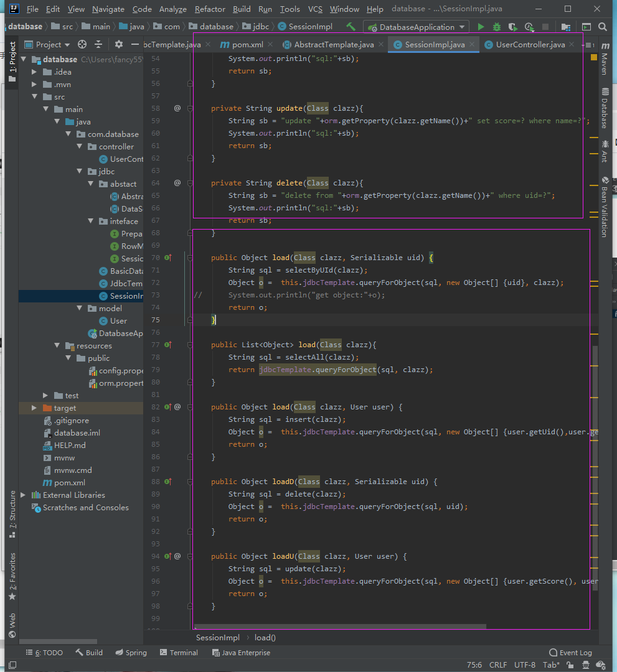Open the Favorites tool window
Viewport: 617px width, 672px height.
tap(12, 576)
